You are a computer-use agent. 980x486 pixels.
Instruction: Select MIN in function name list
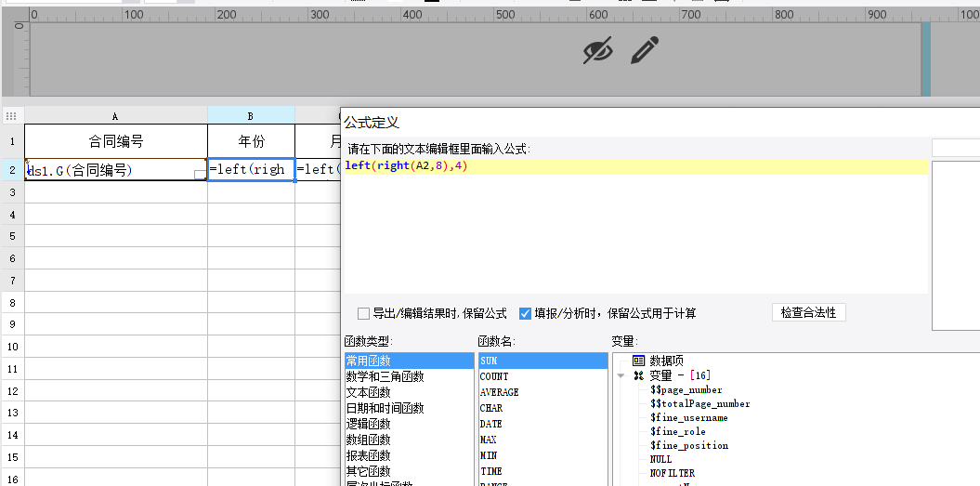click(x=543, y=455)
